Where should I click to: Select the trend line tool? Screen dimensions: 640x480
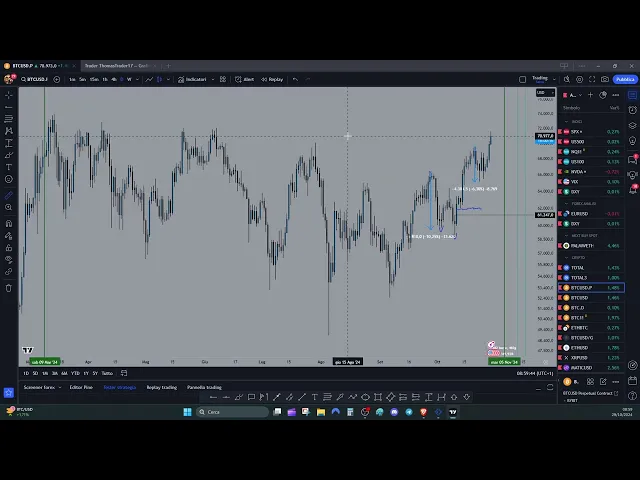[x=9, y=107]
